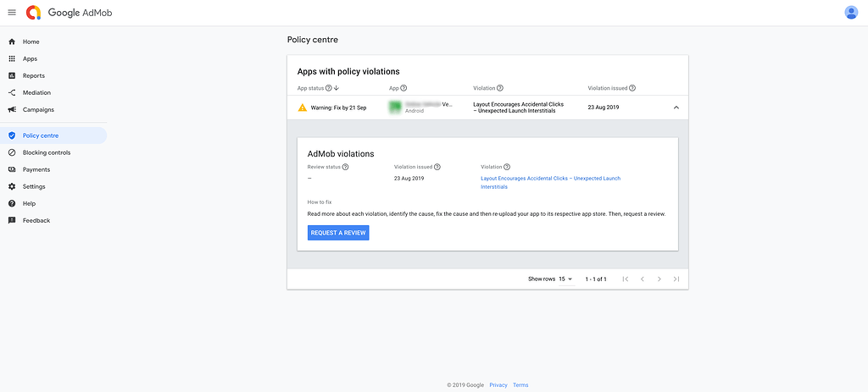Click the Settings gear icon
This screenshot has width=868, height=392.
coord(12,186)
